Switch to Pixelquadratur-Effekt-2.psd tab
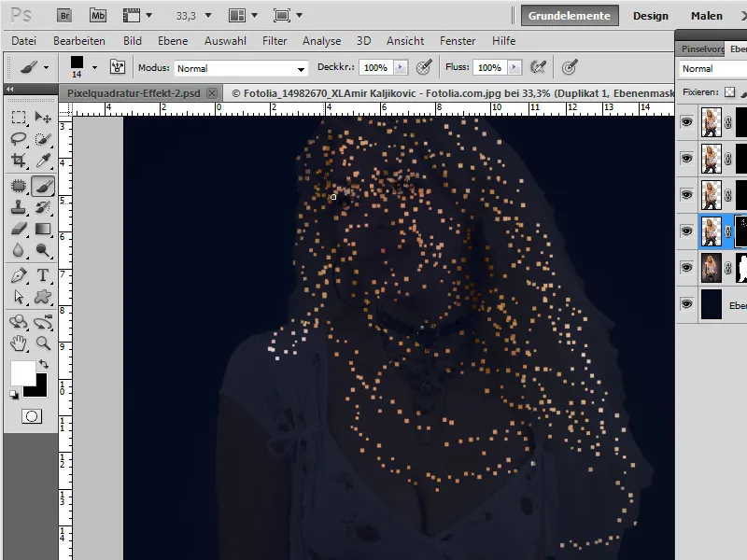747x560 pixels. click(x=134, y=93)
